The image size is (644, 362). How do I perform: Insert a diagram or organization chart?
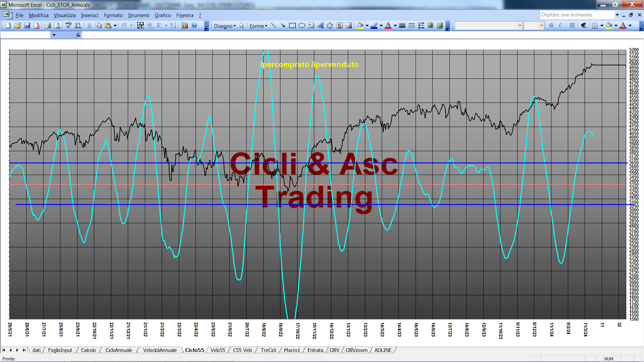point(330,25)
